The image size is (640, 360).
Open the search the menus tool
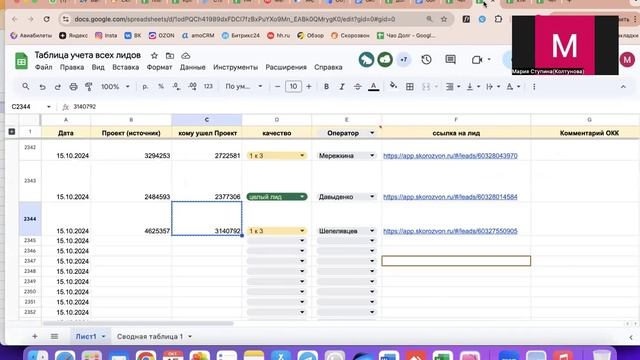click(26, 87)
